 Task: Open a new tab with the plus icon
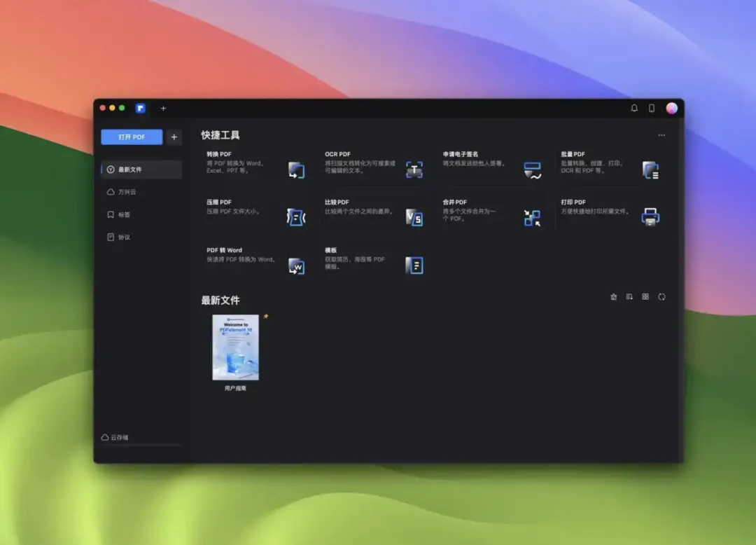(163, 108)
